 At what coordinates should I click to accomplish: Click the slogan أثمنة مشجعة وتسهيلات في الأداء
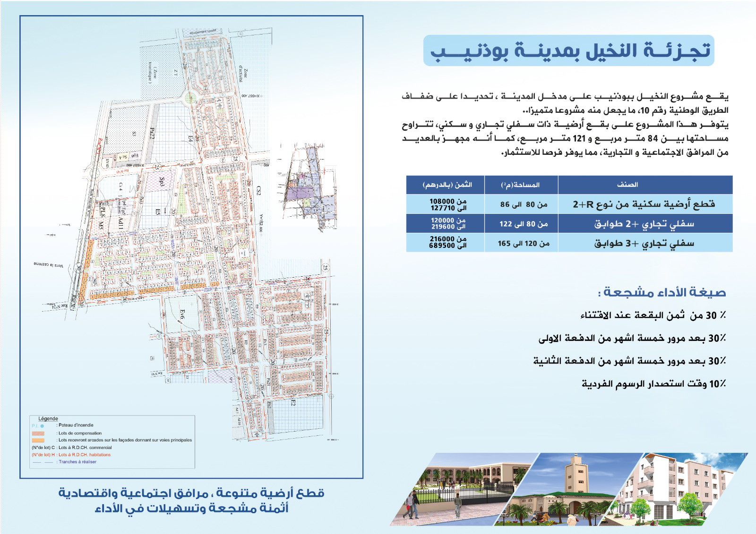[x=191, y=509]
